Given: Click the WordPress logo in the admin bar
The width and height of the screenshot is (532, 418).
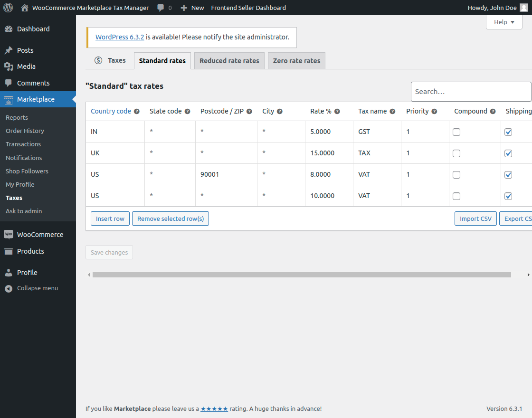Looking at the screenshot, I should click(8, 7).
